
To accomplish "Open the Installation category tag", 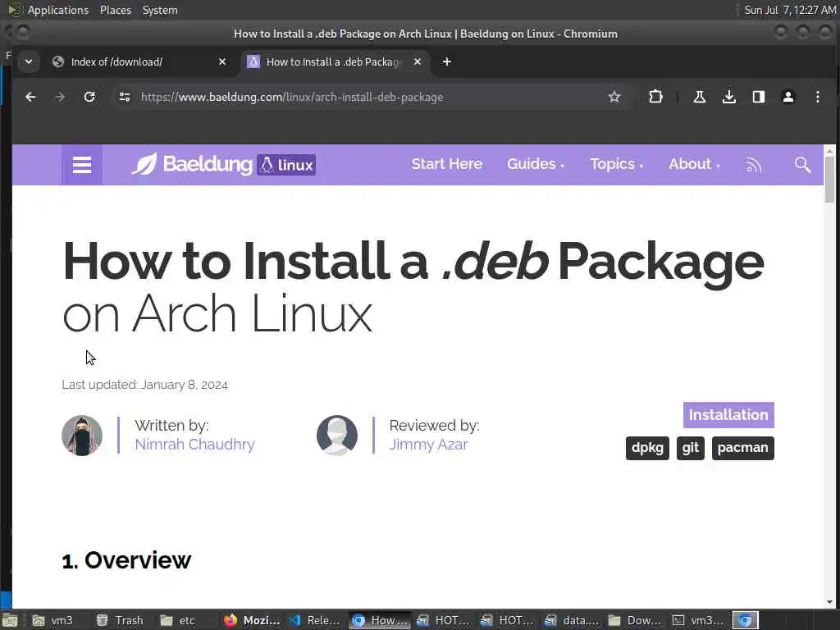I will (728, 415).
